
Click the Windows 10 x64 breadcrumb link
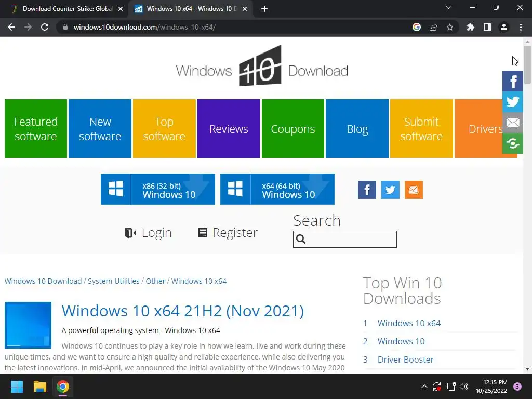pos(199,281)
